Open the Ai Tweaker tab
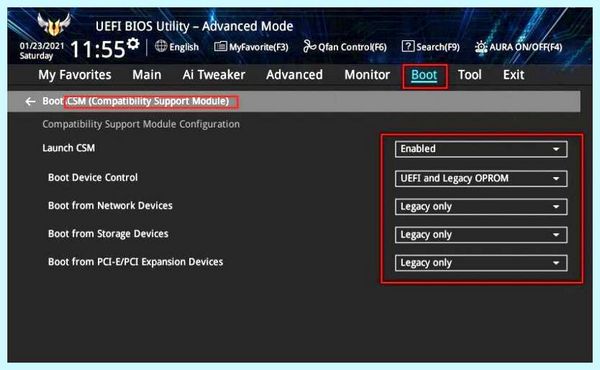Screen dimensions: 600x370 [214, 75]
